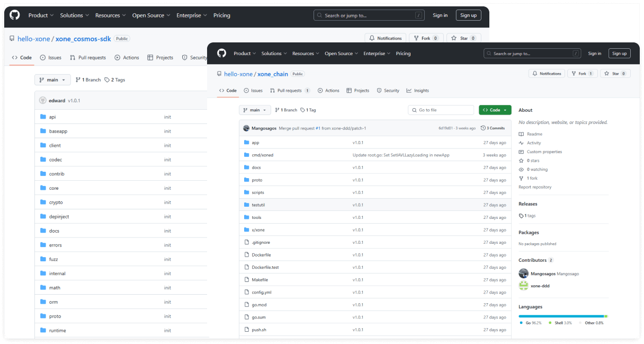Click the tag icon under Releases
This screenshot has height=344, width=644.
coord(522,216)
